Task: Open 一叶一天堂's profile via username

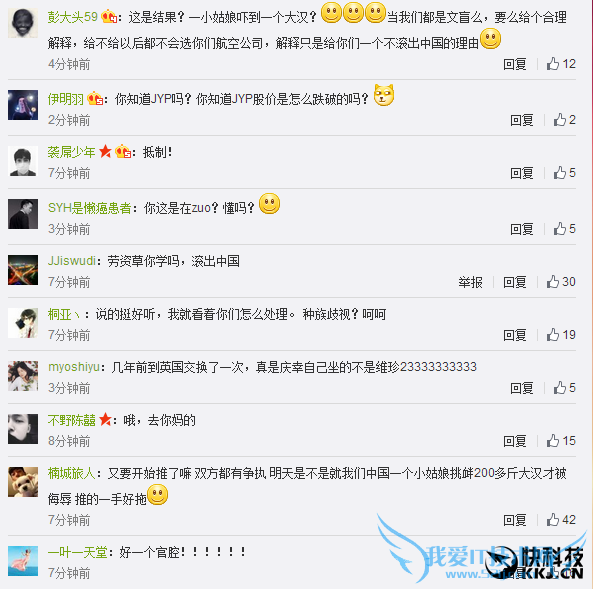Action: [78, 552]
